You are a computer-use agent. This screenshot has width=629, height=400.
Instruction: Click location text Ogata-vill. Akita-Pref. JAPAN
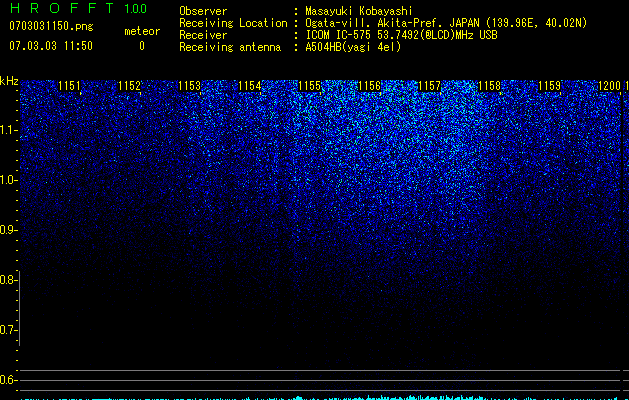(x=392, y=23)
